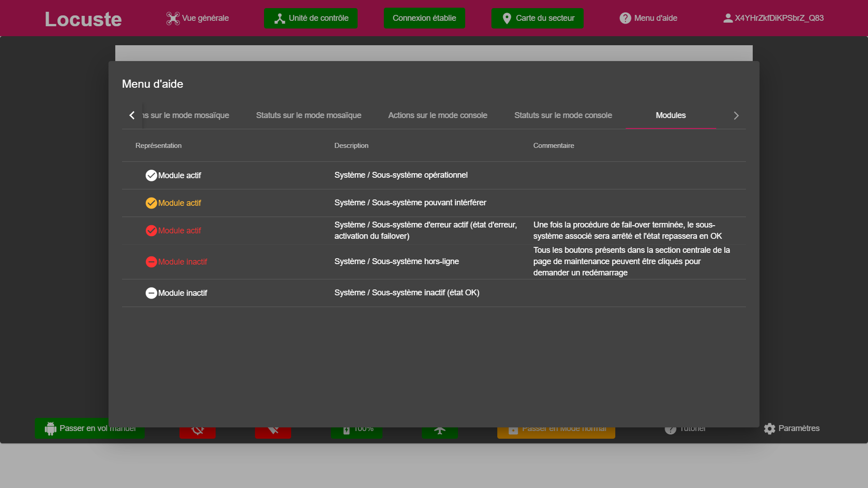Click the red 'Module inactif' label
The height and width of the screenshot is (488, 868).
pyautogui.click(x=183, y=262)
